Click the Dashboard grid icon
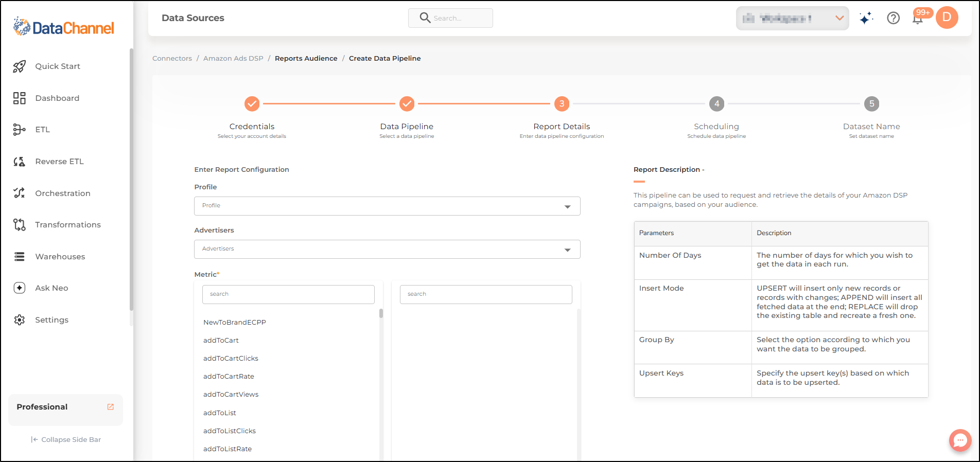The width and height of the screenshot is (980, 462). (19, 98)
